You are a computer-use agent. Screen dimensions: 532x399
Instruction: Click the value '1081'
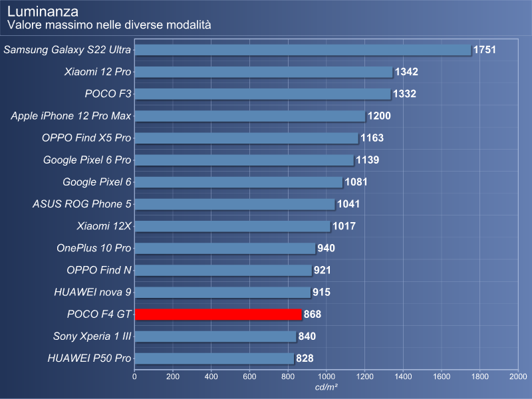pyautogui.click(x=356, y=182)
